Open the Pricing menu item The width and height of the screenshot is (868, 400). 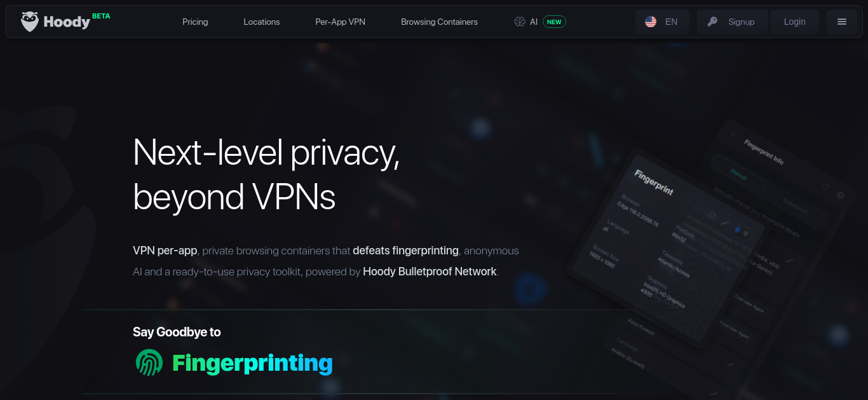(195, 22)
